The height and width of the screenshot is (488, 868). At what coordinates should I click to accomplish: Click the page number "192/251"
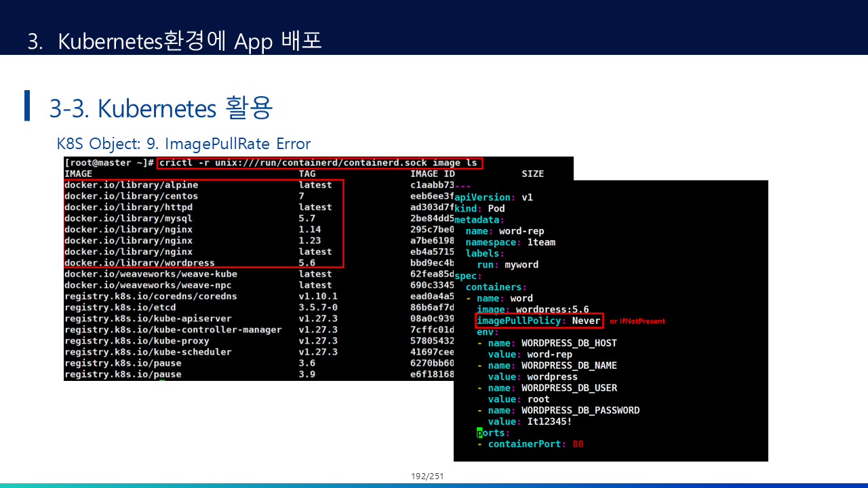pos(427,476)
